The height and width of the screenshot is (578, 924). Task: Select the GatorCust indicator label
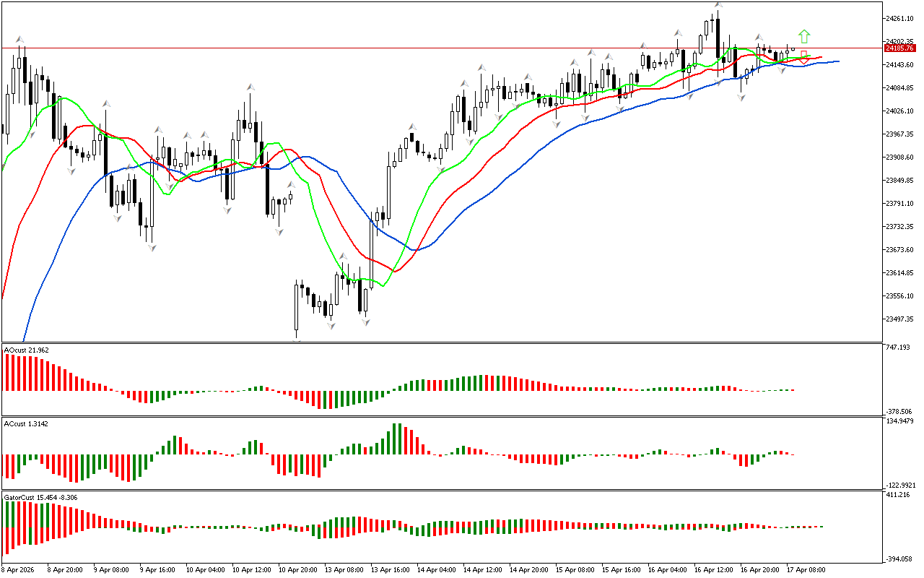tap(40, 498)
